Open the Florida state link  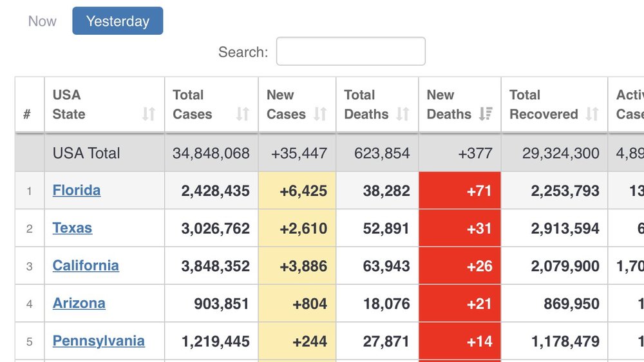[x=77, y=190]
